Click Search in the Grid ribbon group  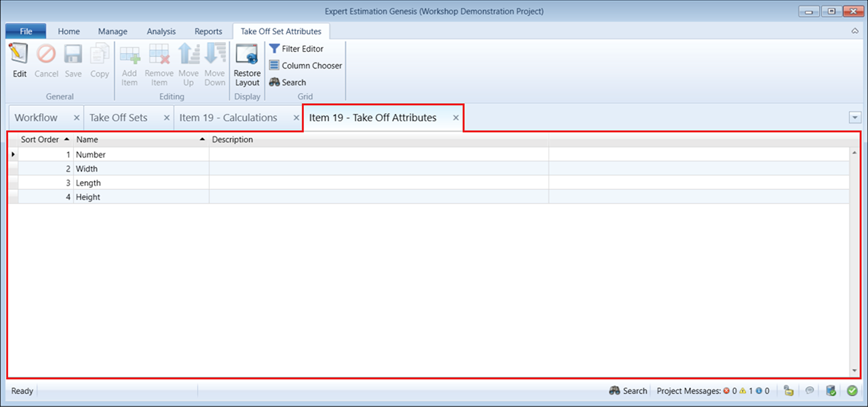pos(288,83)
